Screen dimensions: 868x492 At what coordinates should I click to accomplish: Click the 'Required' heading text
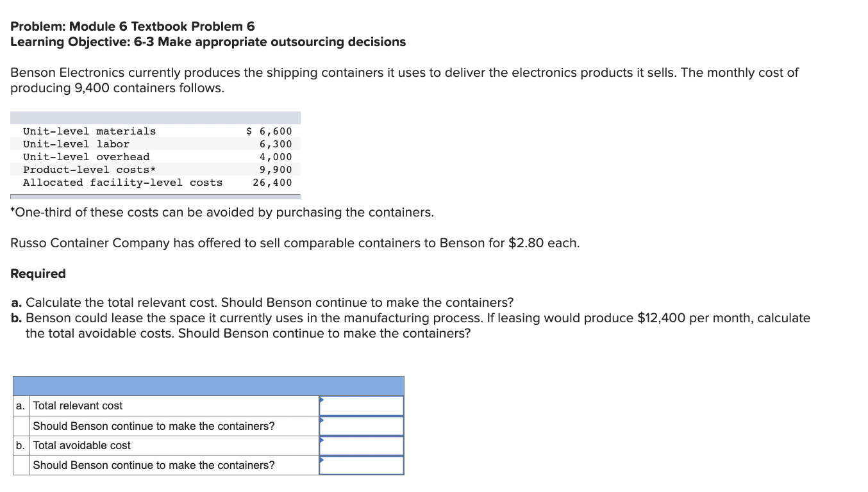[x=38, y=274]
